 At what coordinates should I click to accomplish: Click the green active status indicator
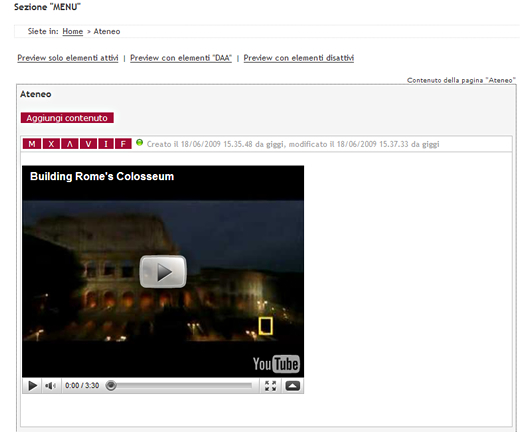coord(139,143)
